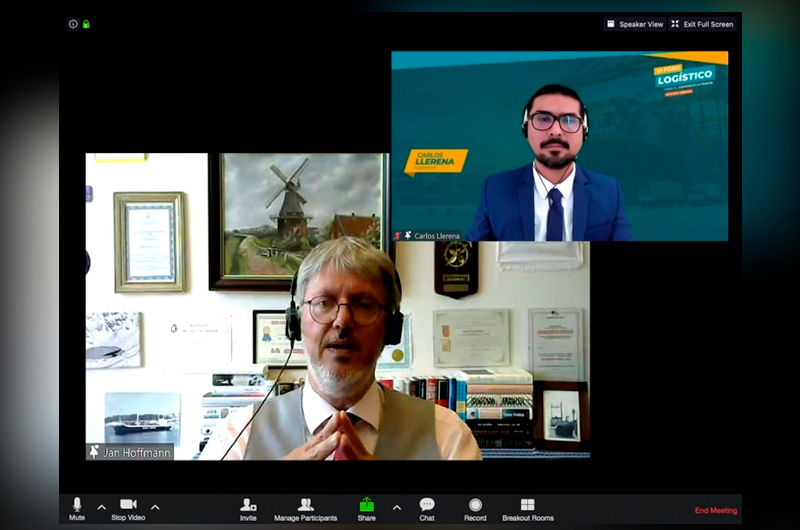The image size is (800, 530).
Task: Mute the microphone
Action: (x=77, y=507)
